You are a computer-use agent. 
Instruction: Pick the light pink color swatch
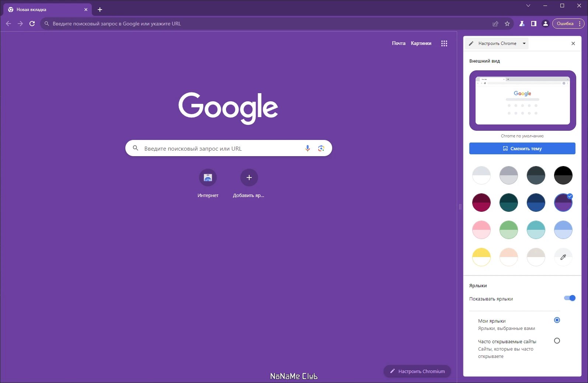[x=481, y=230]
